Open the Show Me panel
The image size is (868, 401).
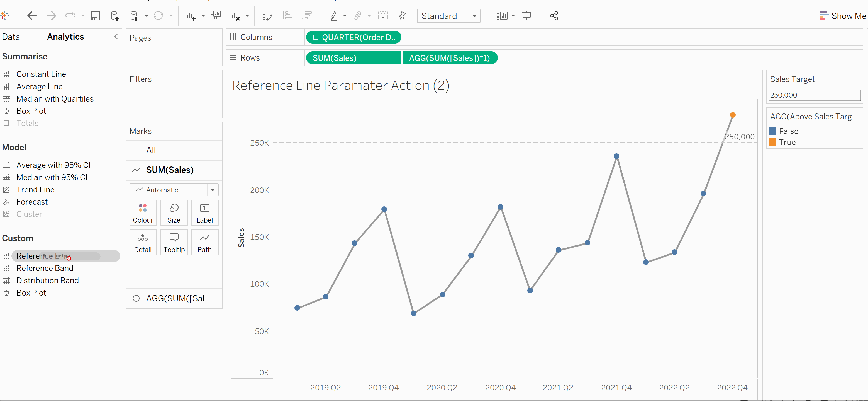pyautogui.click(x=842, y=16)
